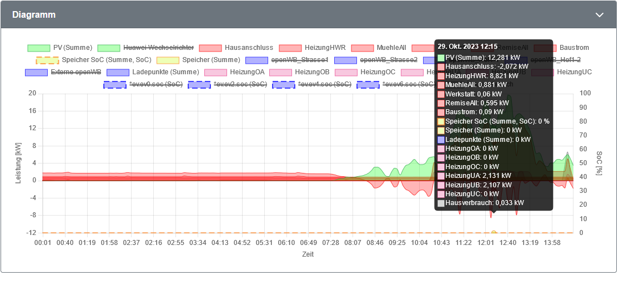This screenshot has height=281, width=644.
Task: Click the tooltip date 29. Okt. 2023 12:15
Action: point(467,47)
